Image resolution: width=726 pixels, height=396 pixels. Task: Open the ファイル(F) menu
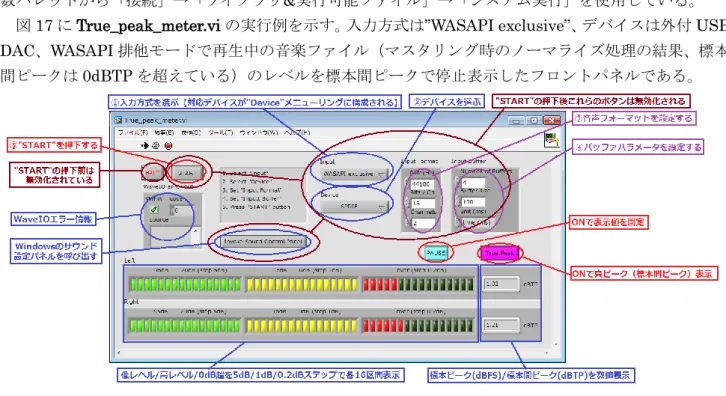[x=132, y=132]
